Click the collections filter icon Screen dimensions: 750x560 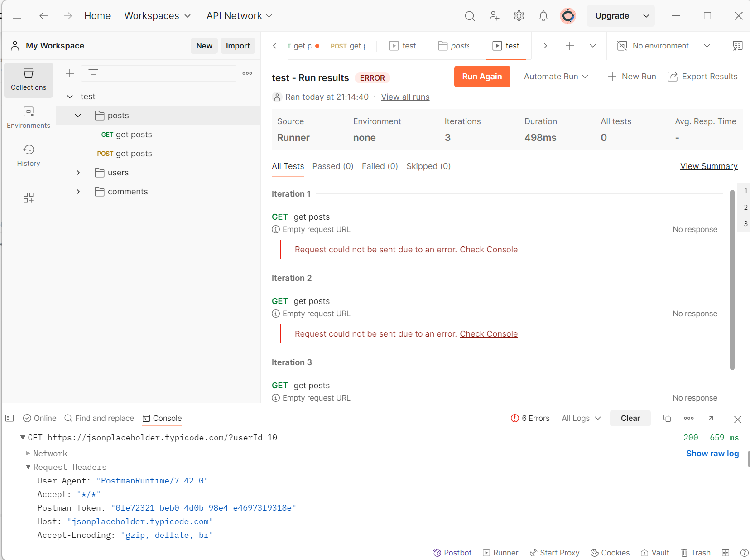[93, 73]
